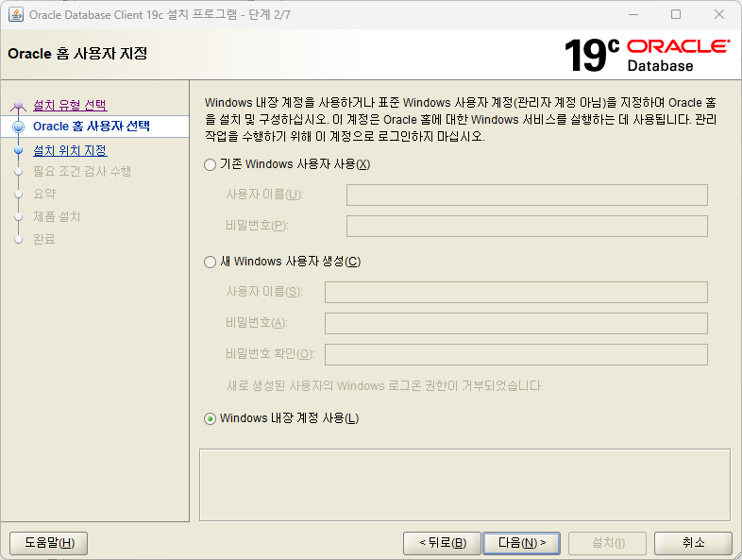The height and width of the screenshot is (560, 742).
Task: Go back with '< 뒤로(B)' button
Action: [x=442, y=542]
